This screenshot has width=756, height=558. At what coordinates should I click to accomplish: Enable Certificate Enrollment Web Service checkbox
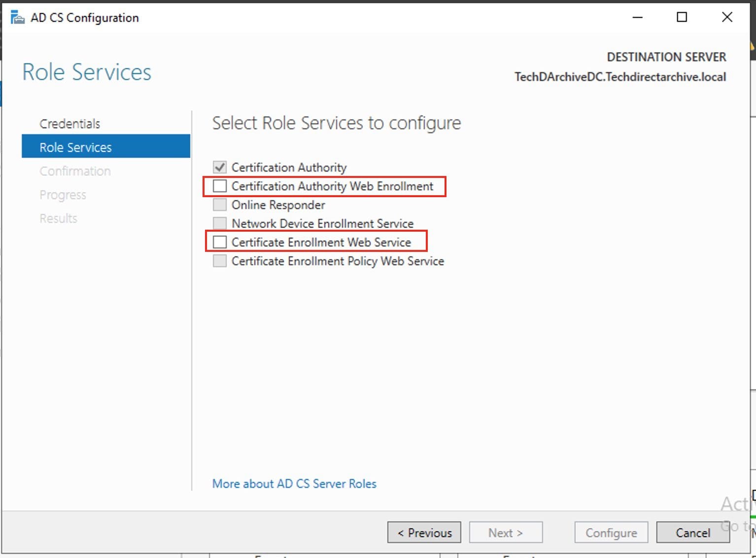coord(220,242)
